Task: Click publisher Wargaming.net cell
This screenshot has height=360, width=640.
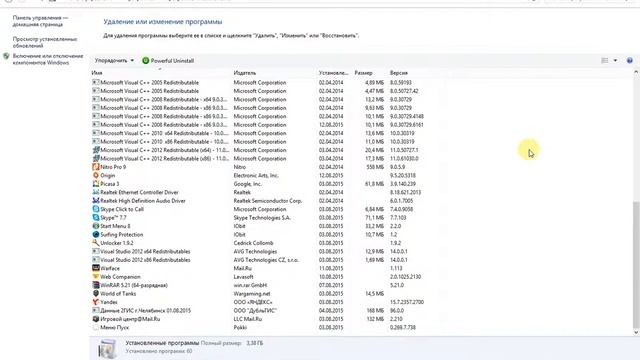Action: pos(252,293)
